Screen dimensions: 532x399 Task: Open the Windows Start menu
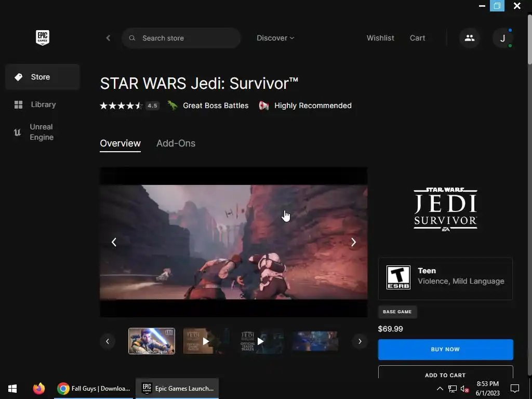(12, 389)
